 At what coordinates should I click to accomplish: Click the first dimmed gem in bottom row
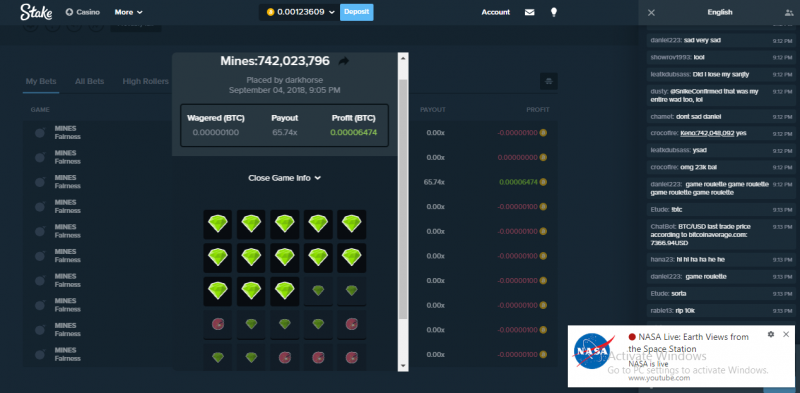tap(218, 358)
